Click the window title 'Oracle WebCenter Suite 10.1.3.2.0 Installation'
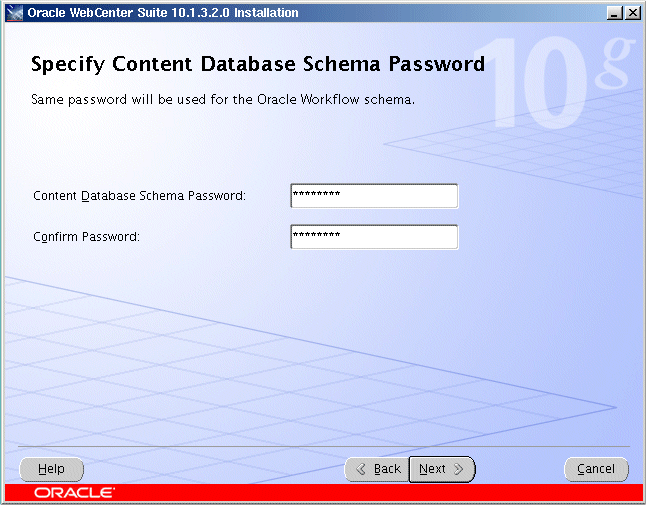The height and width of the screenshot is (505, 646). pyautogui.click(x=163, y=13)
